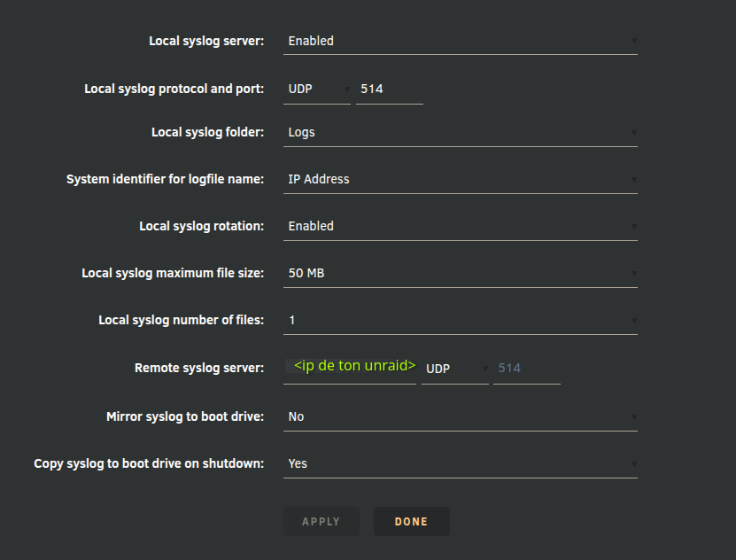Open the Local syslog folder dropdown
The width and height of the screenshot is (736, 560).
460,133
